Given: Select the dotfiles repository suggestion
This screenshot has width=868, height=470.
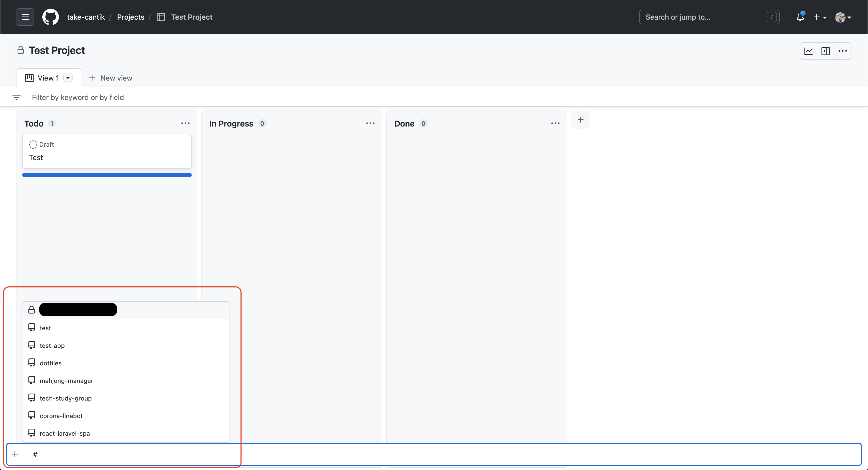Looking at the screenshot, I should click(50, 363).
